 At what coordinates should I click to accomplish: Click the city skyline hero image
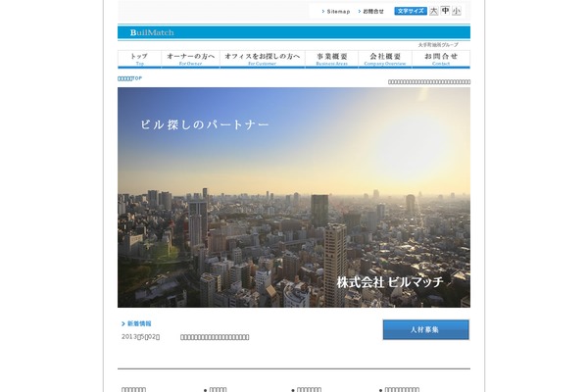pos(294,198)
